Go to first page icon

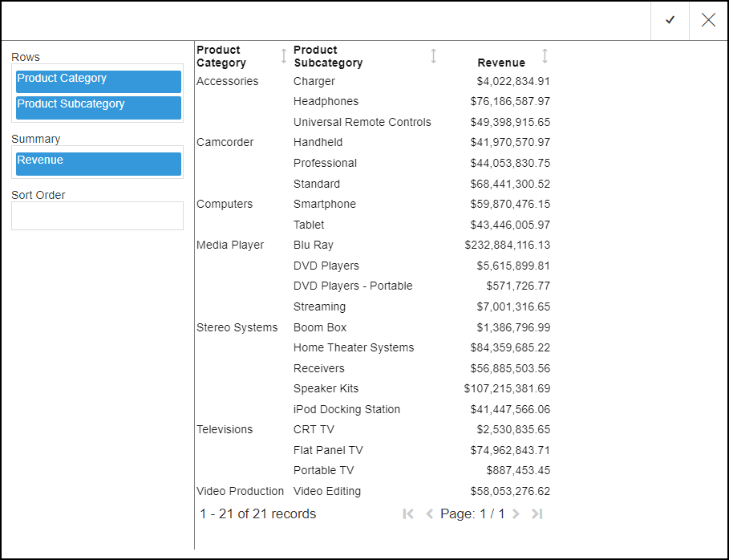(x=408, y=513)
